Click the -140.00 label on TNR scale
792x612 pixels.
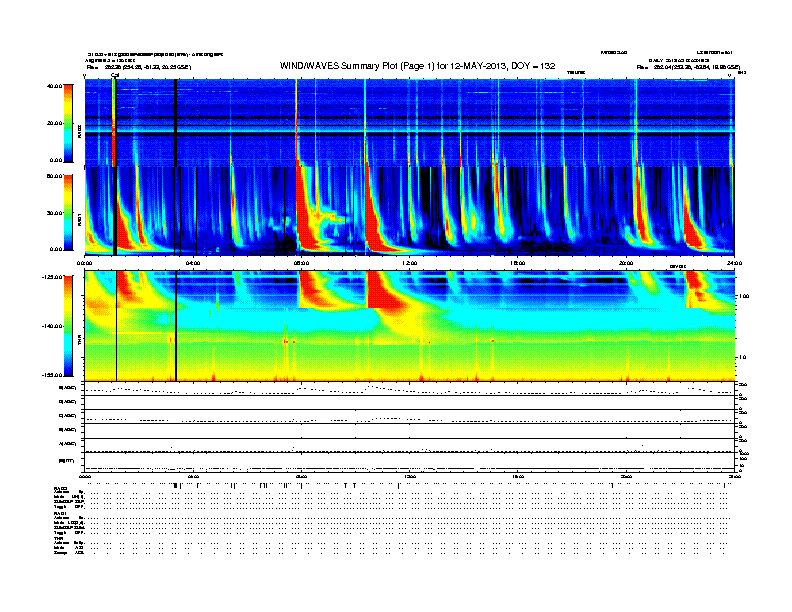pyautogui.click(x=52, y=326)
